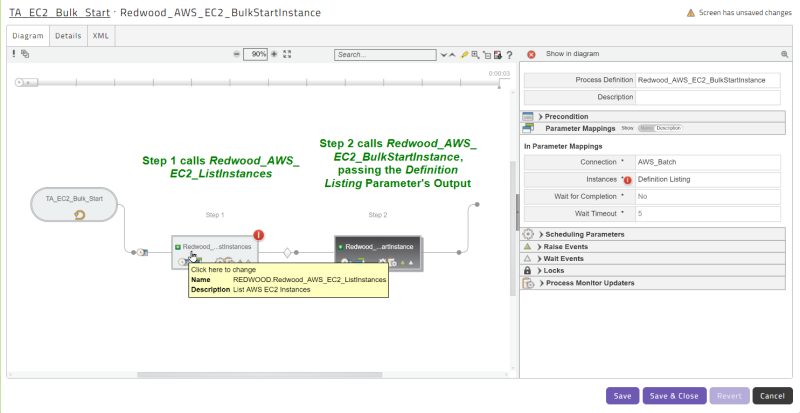Click the green icon on BulkStartInstance box
Image resolution: width=800 pixels, height=413 pixels.
(x=341, y=247)
